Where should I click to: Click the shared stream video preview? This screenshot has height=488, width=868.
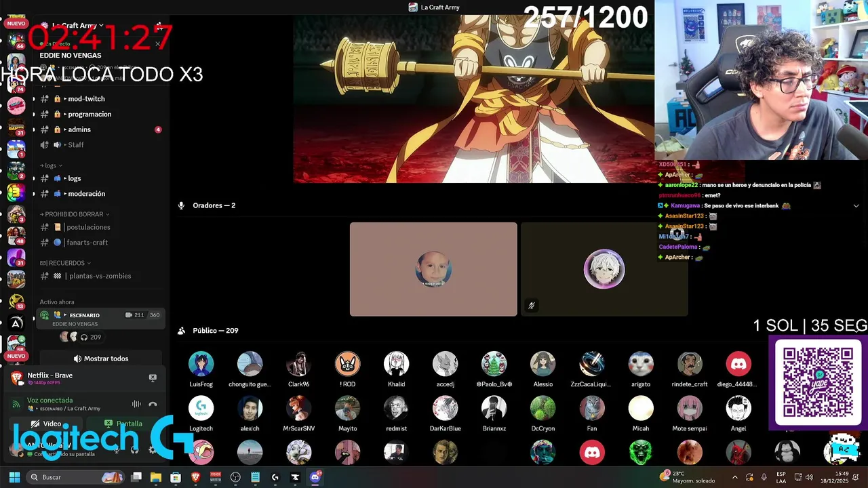pos(473,99)
